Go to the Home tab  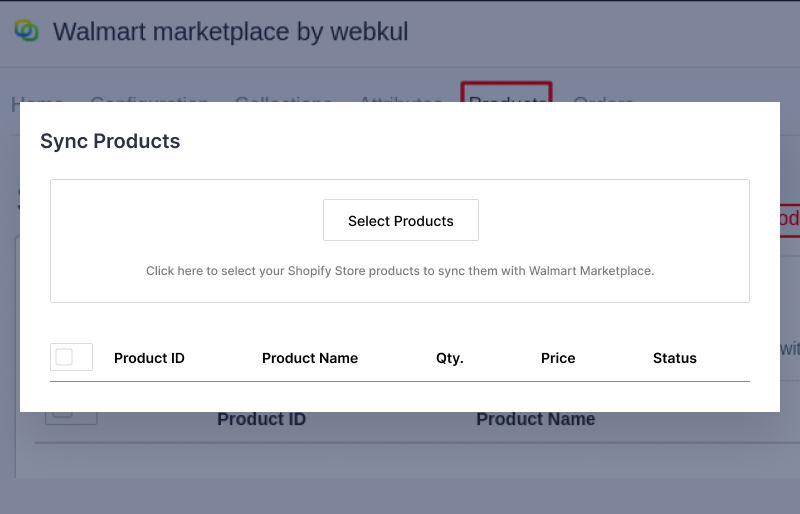(x=37, y=99)
